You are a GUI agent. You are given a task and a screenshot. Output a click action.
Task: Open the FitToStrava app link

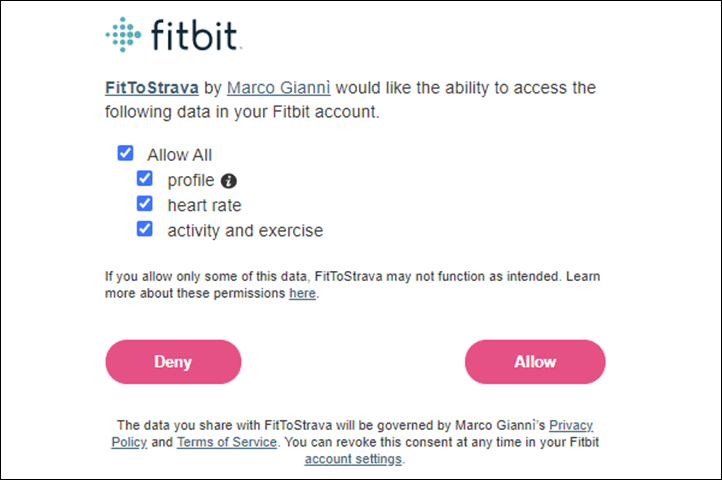click(x=152, y=88)
